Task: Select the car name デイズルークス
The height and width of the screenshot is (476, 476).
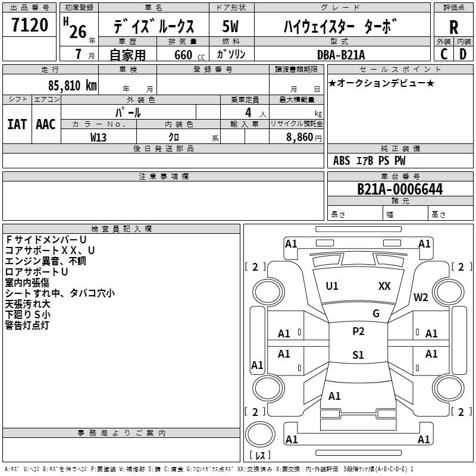Action: (154, 26)
